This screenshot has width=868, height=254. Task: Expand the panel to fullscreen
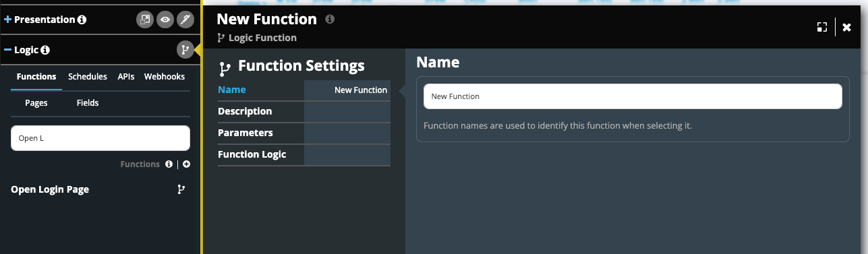821,27
